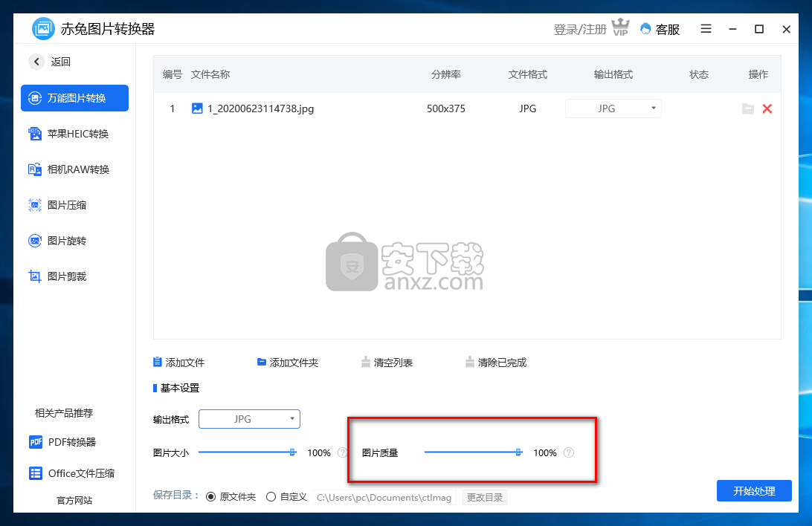Click the 更改目录 button

(485, 498)
